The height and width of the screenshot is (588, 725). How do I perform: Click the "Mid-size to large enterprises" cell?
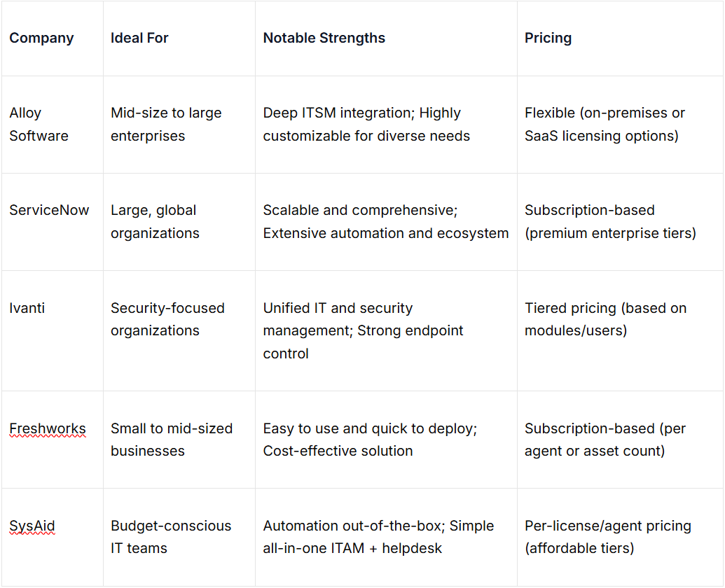(166, 125)
